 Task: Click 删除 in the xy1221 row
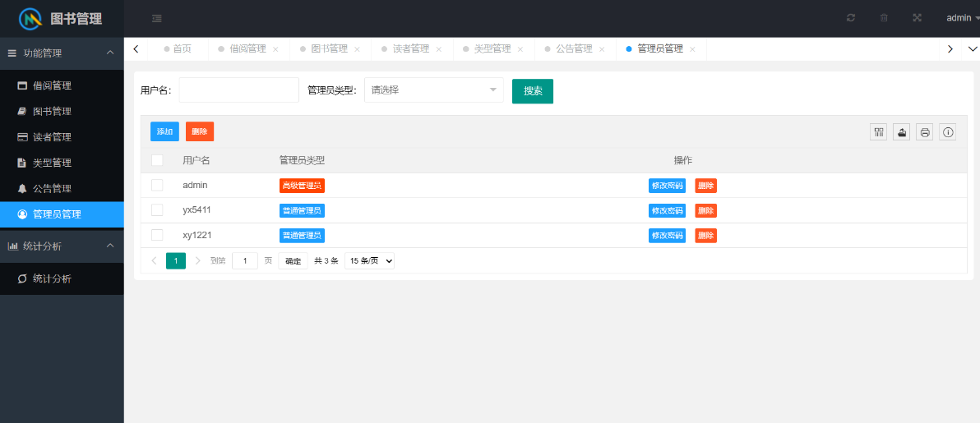(x=705, y=236)
